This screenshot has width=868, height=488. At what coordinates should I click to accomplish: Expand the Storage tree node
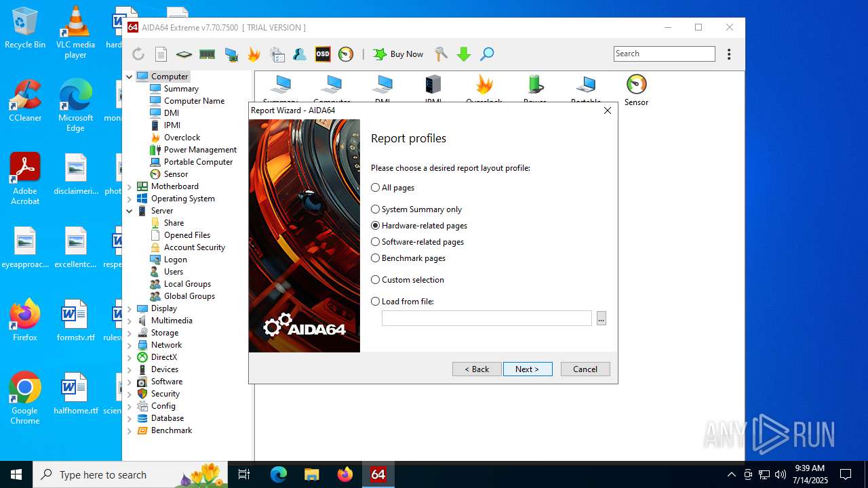[x=130, y=333]
